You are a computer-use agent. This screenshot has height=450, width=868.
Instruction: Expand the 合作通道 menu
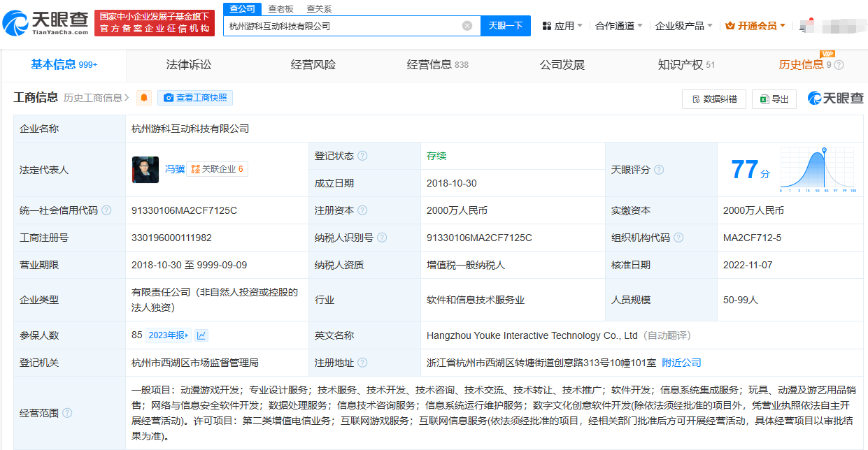618,26
